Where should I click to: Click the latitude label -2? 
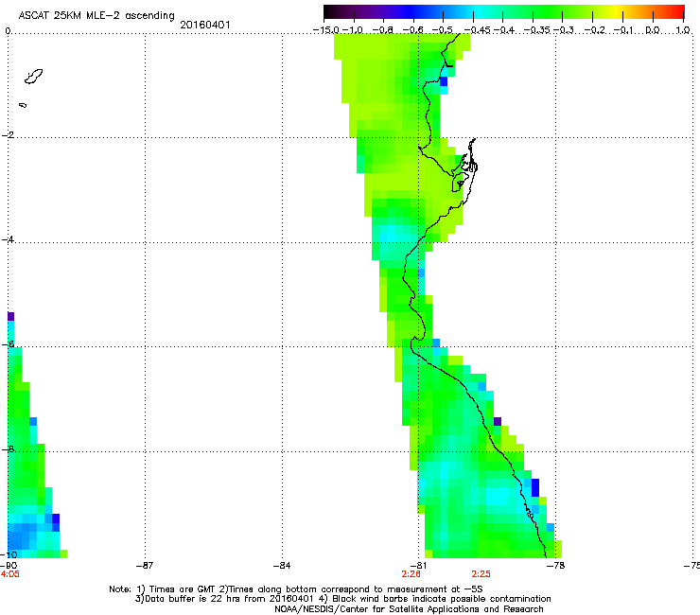click(8, 135)
